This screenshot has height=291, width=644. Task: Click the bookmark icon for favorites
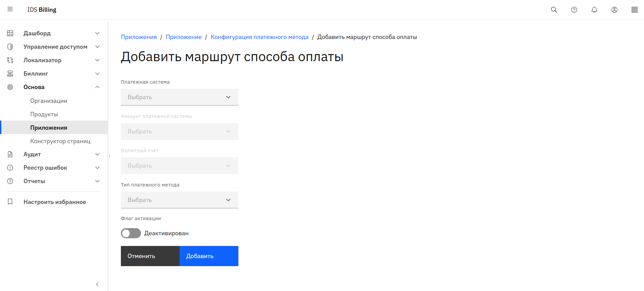(10, 202)
